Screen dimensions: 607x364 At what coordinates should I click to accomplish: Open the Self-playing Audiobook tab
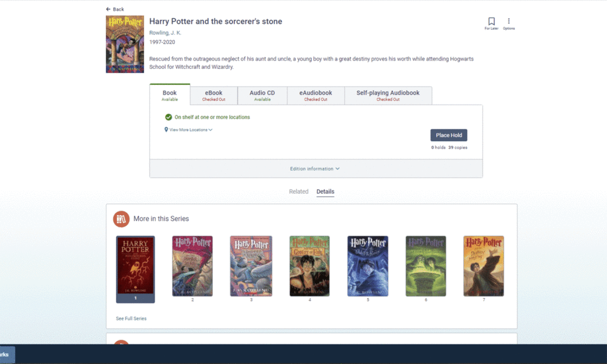coord(388,95)
